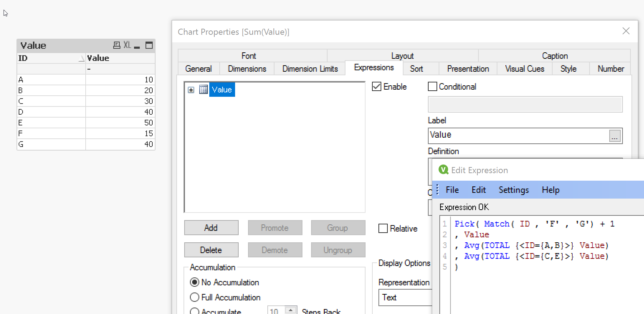Select No Accumulation radio button
644x314 pixels.
195,282
